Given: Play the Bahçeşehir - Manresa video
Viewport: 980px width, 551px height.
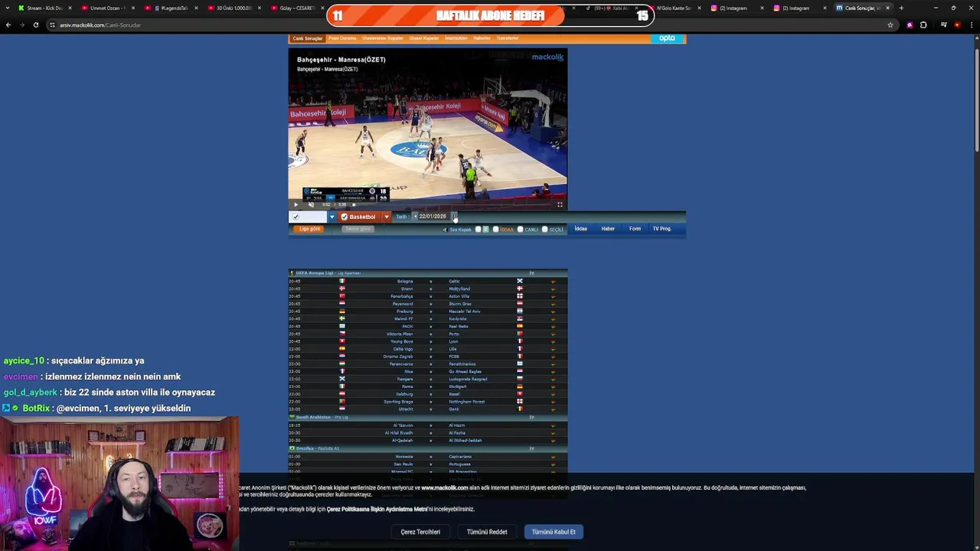Looking at the screenshot, I should tap(296, 204).
